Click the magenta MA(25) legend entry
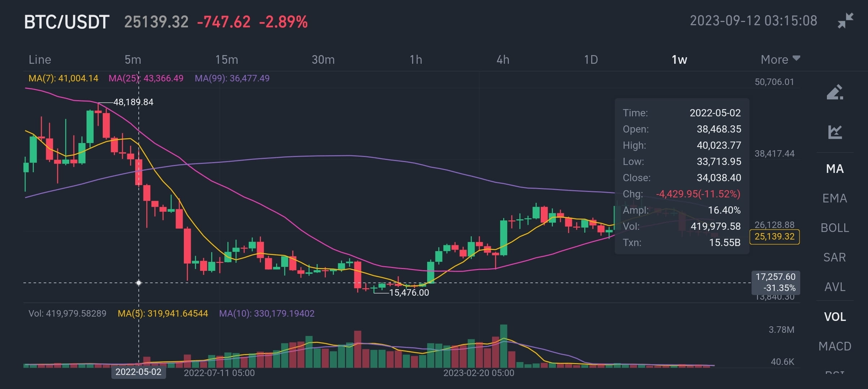The width and height of the screenshot is (868, 389). click(146, 78)
